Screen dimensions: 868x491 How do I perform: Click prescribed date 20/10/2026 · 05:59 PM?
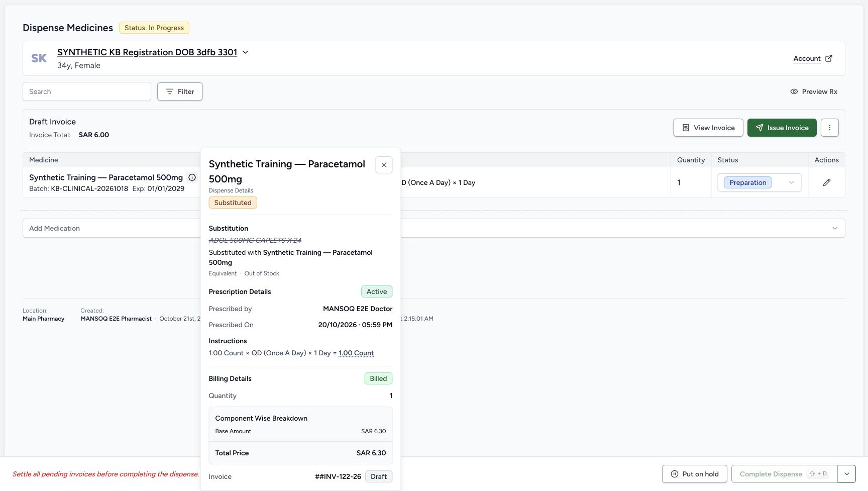pos(355,325)
